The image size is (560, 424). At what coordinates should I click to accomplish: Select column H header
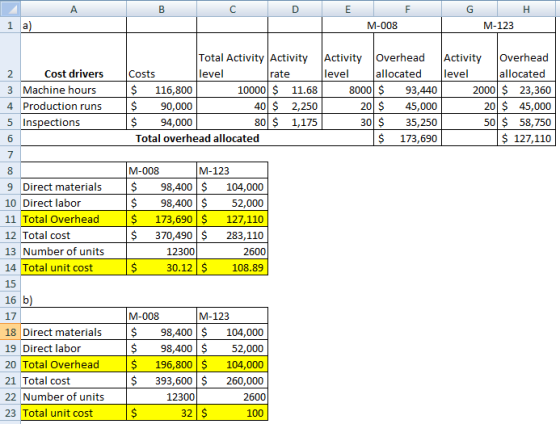(526, 9)
